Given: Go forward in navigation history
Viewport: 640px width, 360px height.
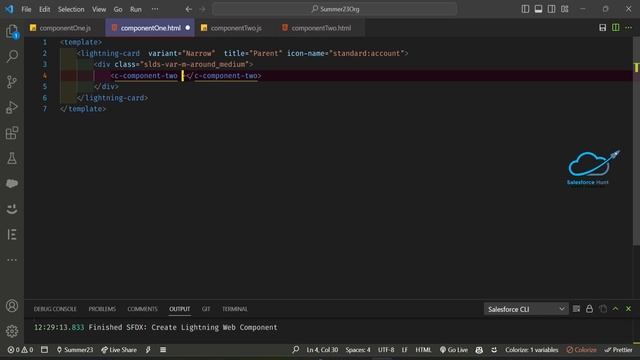Looking at the screenshot, I should (202, 9).
